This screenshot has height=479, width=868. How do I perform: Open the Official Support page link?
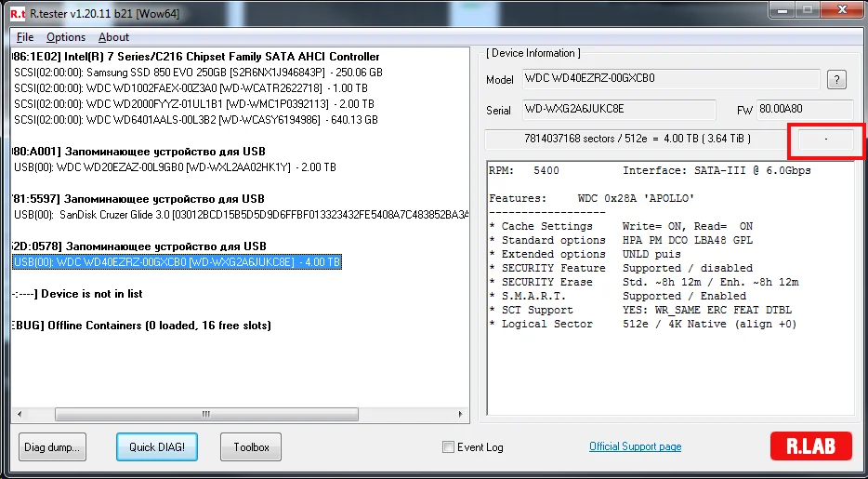(635, 446)
